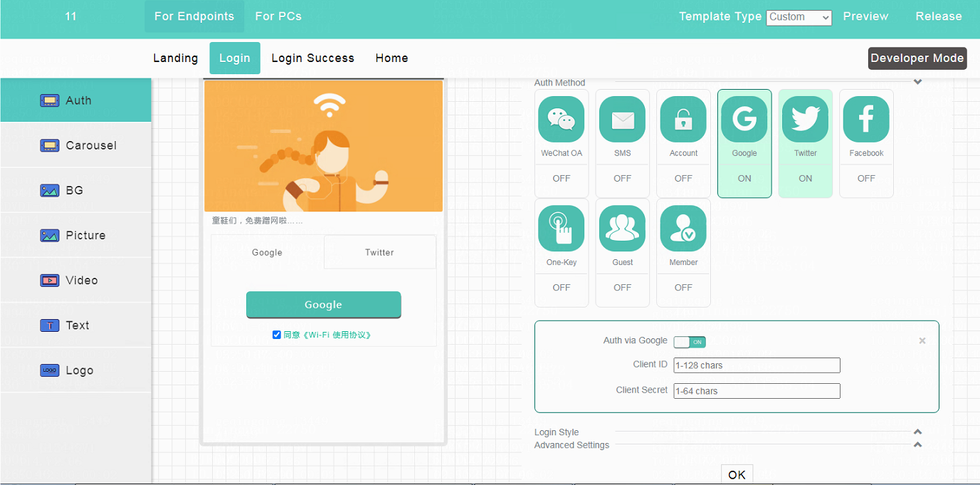Viewport: 980px width, 485px height.
Task: Open the Template Type dropdown
Action: coord(799,17)
